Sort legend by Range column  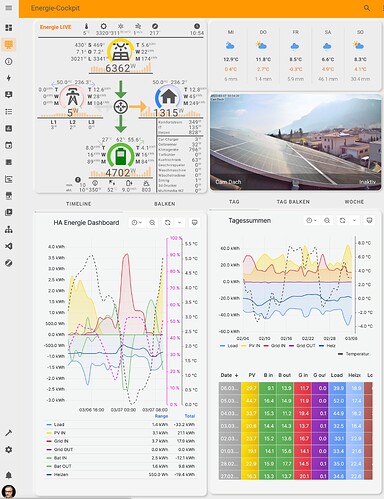click(x=161, y=416)
